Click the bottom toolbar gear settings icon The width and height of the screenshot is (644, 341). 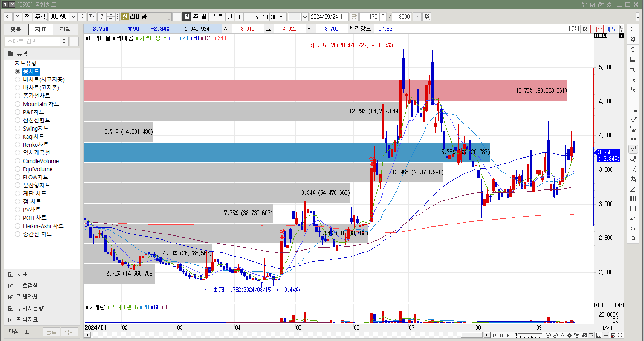[570, 335]
